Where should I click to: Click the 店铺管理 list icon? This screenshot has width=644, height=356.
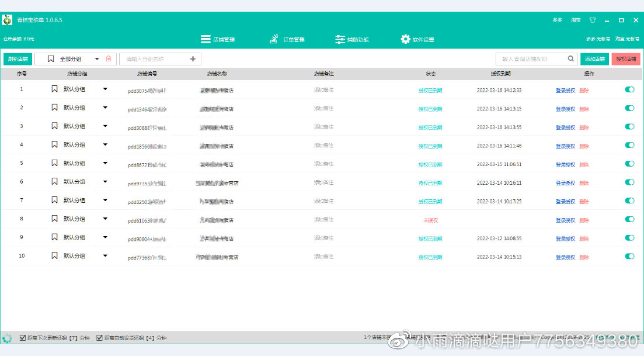click(x=204, y=39)
